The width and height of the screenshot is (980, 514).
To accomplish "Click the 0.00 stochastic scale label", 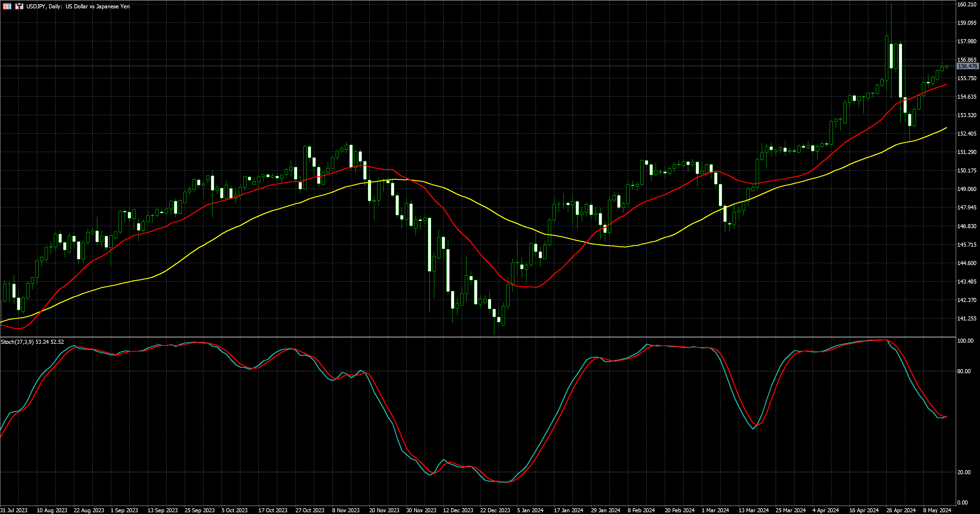I will click(x=962, y=502).
